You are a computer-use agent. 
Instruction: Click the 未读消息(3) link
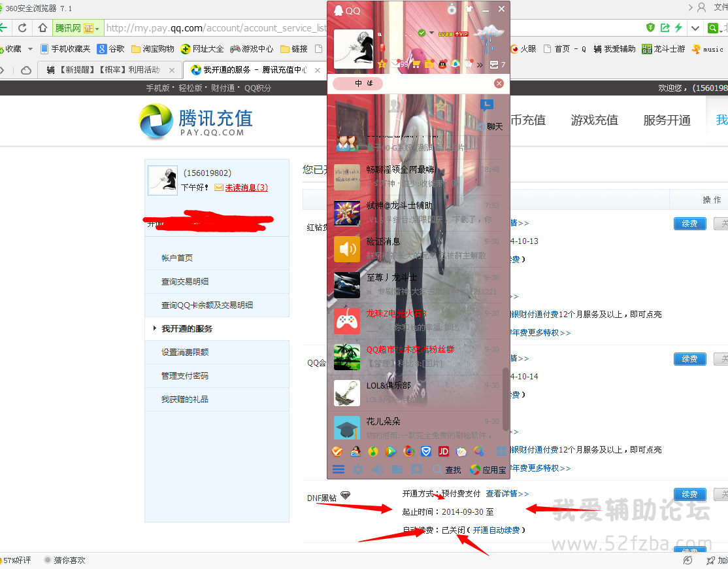click(246, 188)
